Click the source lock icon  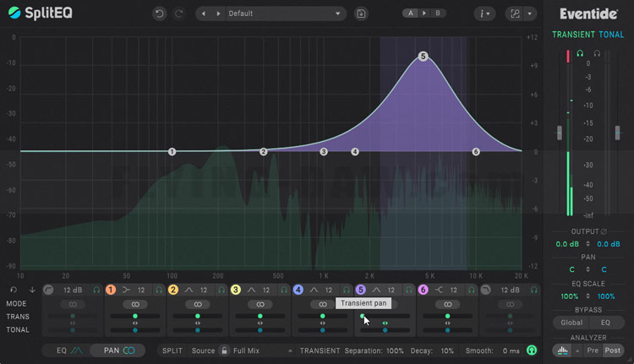tap(224, 350)
